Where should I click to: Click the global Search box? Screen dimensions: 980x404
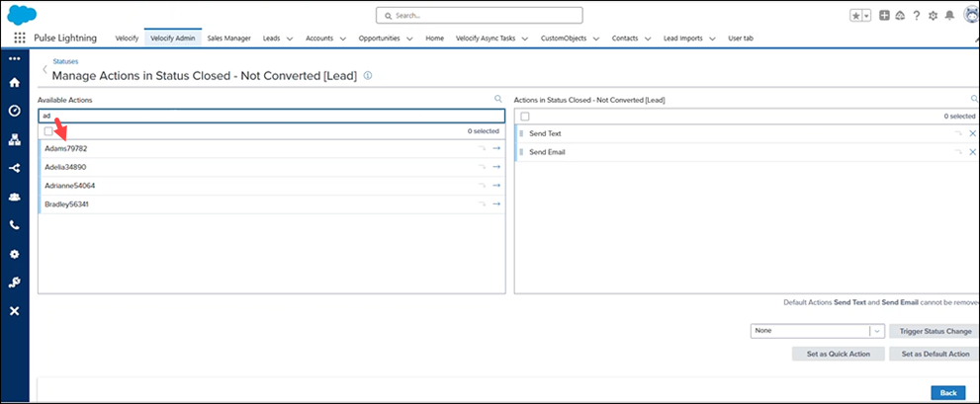[x=480, y=15]
